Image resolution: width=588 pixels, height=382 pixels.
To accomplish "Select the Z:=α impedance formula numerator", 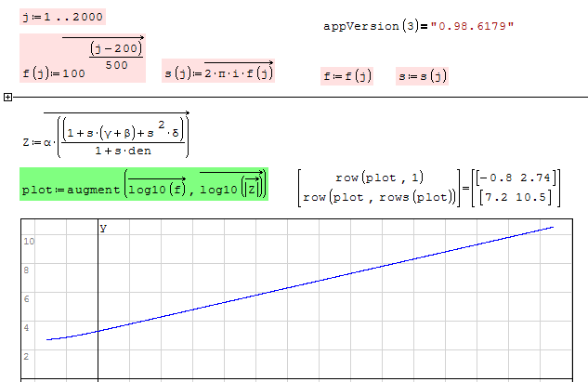I will coord(123,133).
